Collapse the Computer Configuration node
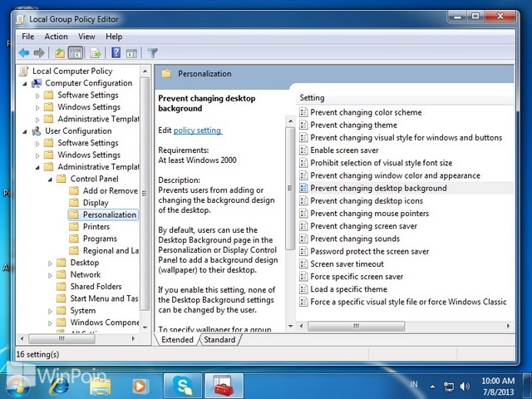This screenshot has width=532, height=399. pyautogui.click(x=25, y=83)
